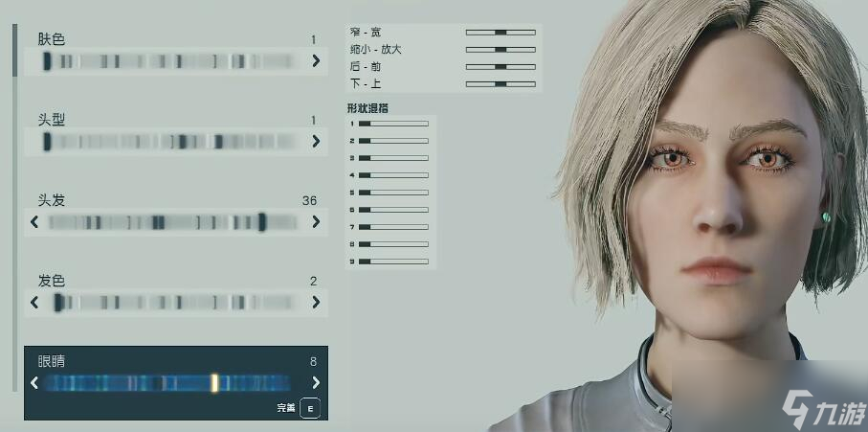Click the left arrow of 眼睛 selector
The image size is (868, 432).
click(34, 383)
